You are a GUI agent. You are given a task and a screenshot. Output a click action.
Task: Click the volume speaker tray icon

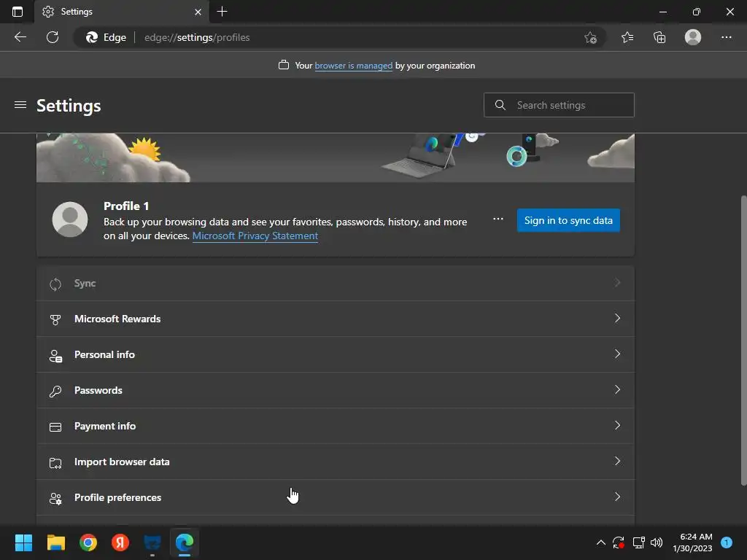(x=657, y=542)
